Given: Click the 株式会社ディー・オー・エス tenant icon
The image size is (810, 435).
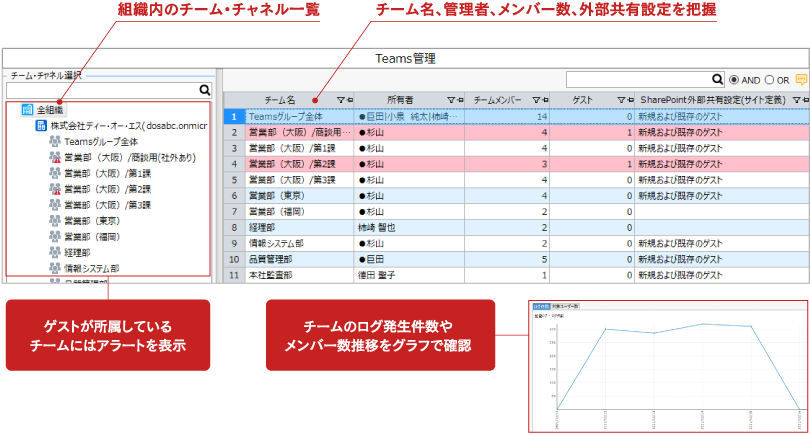Looking at the screenshot, I should 41,126.
